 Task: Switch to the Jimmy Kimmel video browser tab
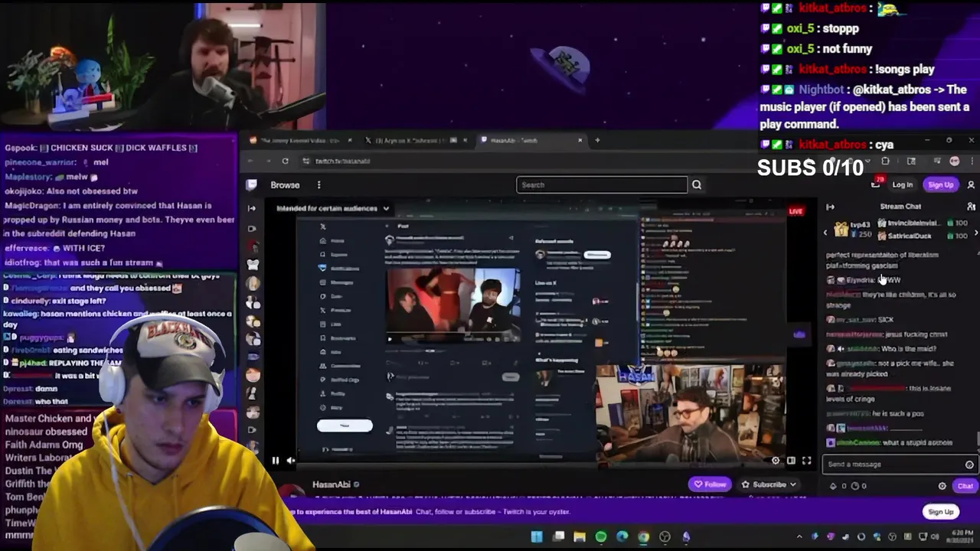click(x=300, y=140)
